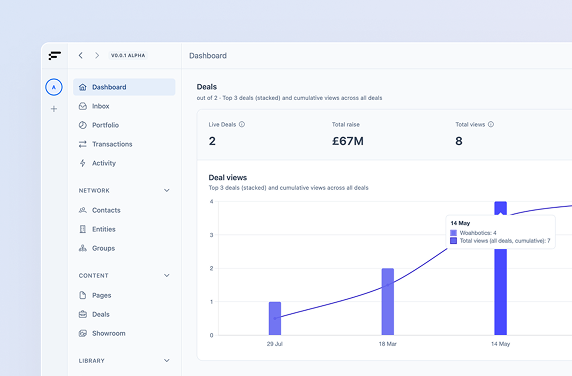Image resolution: width=572 pixels, height=376 pixels.
Task: Show info for Total views
Action: tap(491, 124)
